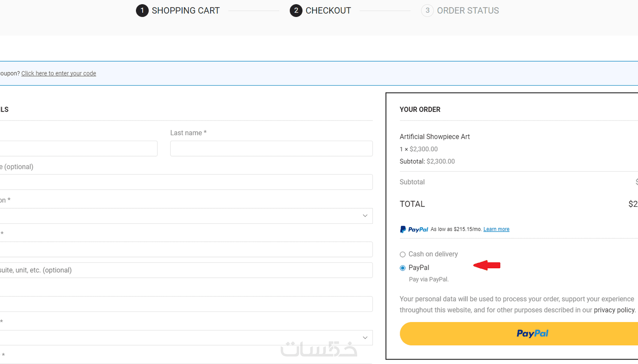This screenshot has height=364, width=638.
Task: Go to Shopping Cart step
Action: pos(185,11)
